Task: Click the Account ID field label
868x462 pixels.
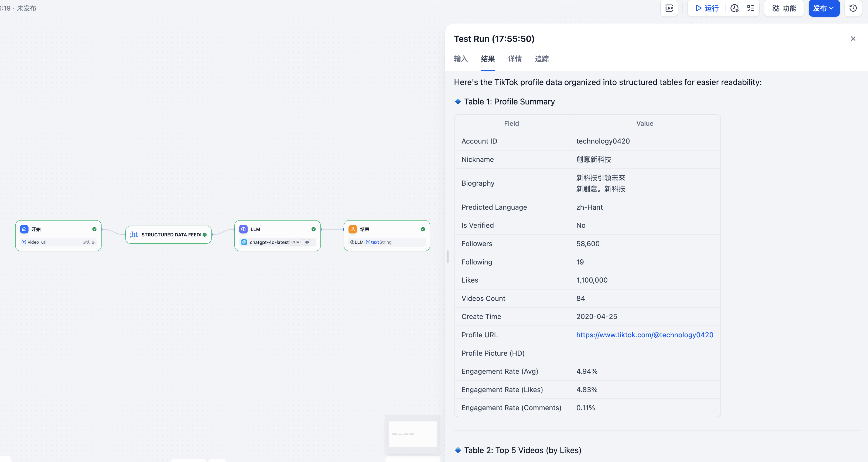Action: pos(479,141)
